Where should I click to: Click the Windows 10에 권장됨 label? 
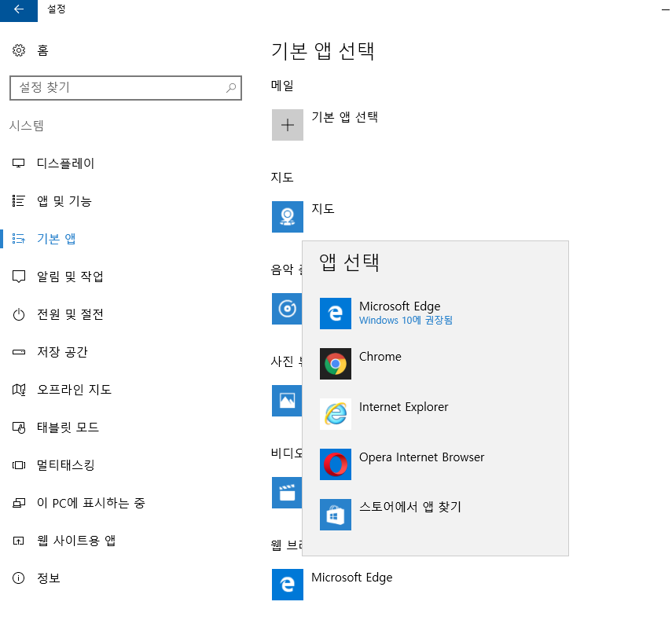[x=406, y=320]
